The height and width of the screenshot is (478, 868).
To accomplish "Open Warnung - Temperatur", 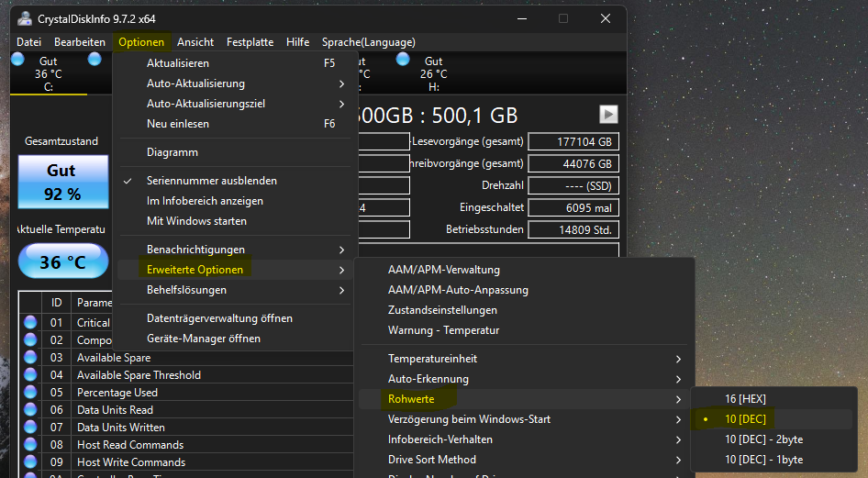I will pyautogui.click(x=524, y=330).
